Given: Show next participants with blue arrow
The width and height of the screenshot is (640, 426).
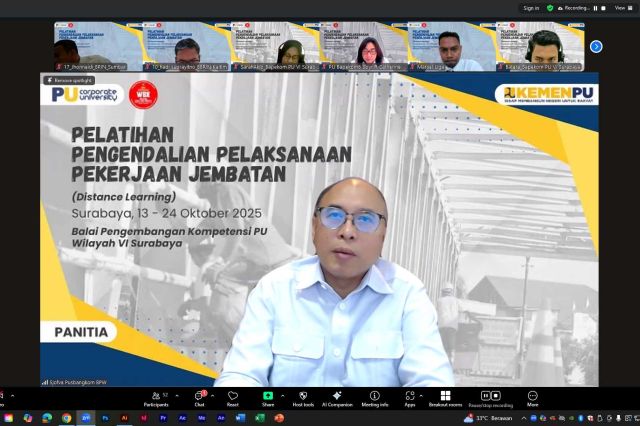Looking at the screenshot, I should [x=596, y=46].
